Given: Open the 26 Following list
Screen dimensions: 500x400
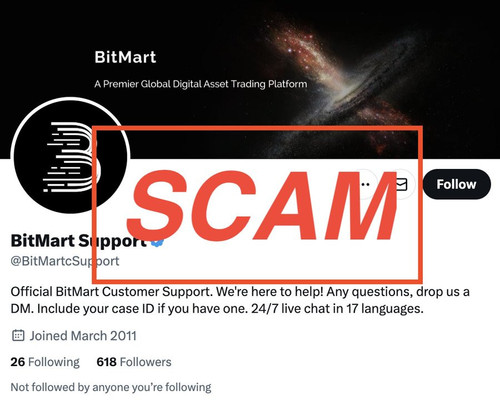Looking at the screenshot, I should point(45,362).
